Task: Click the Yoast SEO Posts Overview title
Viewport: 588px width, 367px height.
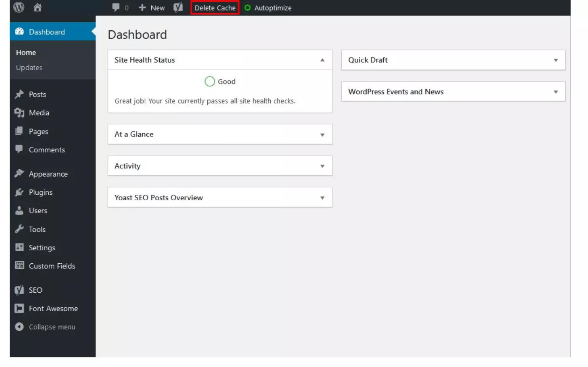Action: click(158, 197)
